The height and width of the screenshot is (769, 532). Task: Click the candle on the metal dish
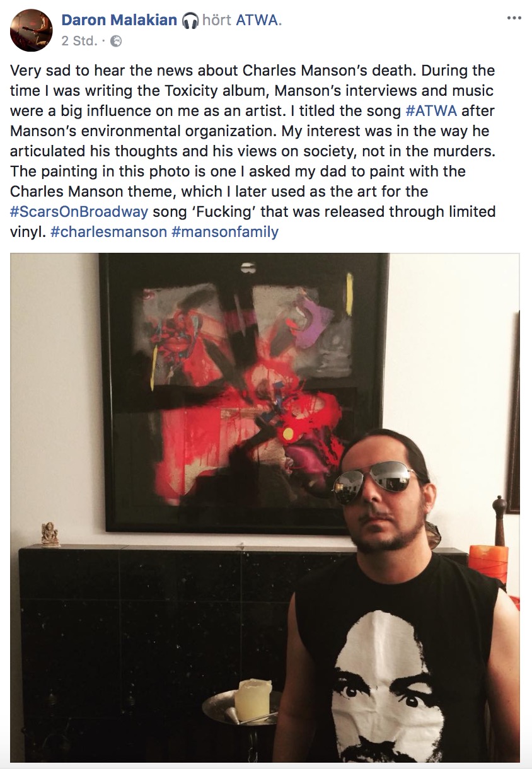click(x=253, y=700)
